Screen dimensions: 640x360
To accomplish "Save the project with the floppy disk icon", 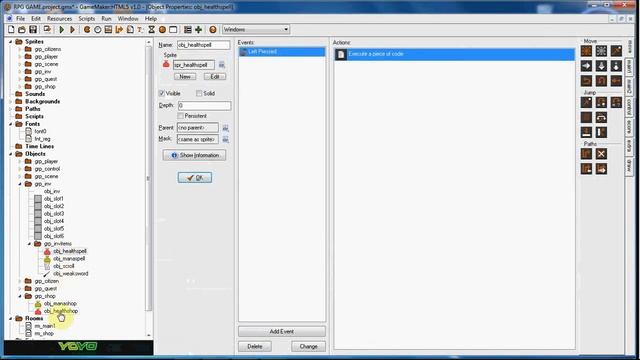I will coord(33,29).
